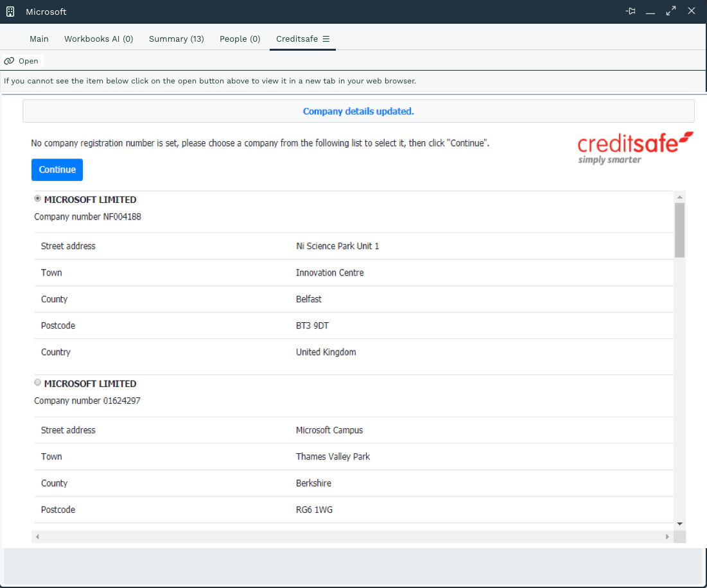Viewport: 707px width, 588px height.
Task: Open the Summary (13) tab
Action: tap(177, 39)
